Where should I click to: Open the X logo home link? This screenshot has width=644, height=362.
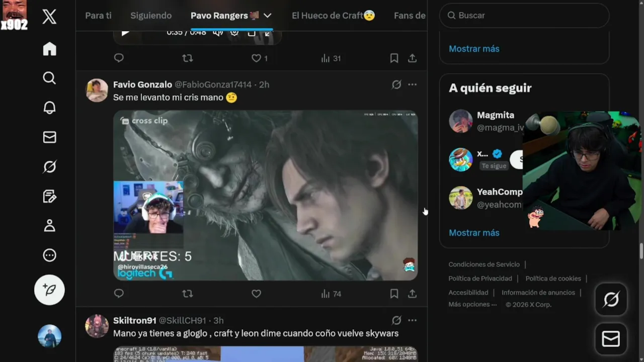[x=49, y=17]
